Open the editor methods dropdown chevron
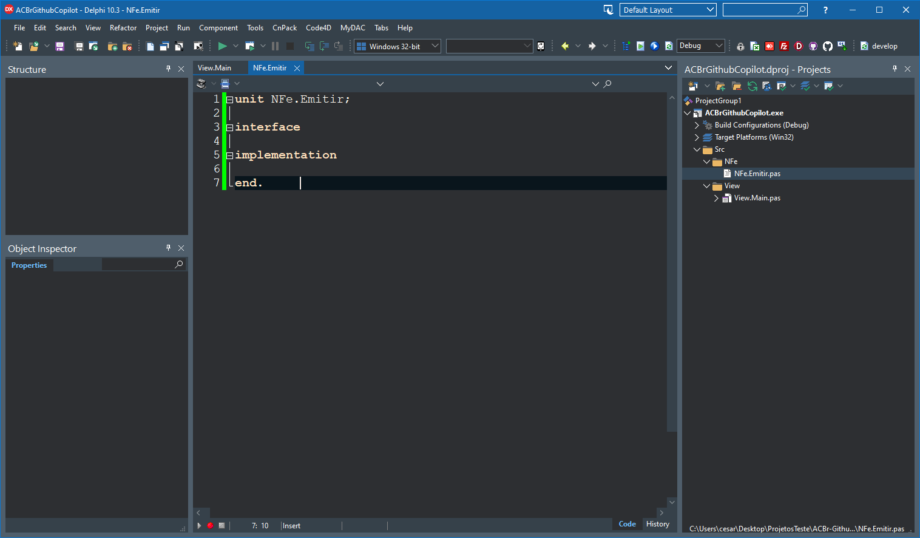Screen dimensions: 920x538 [x=595, y=84]
